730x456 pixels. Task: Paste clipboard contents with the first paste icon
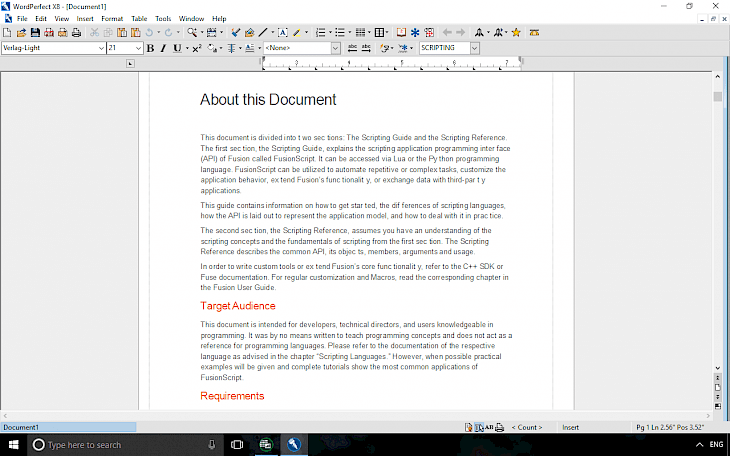(122, 33)
